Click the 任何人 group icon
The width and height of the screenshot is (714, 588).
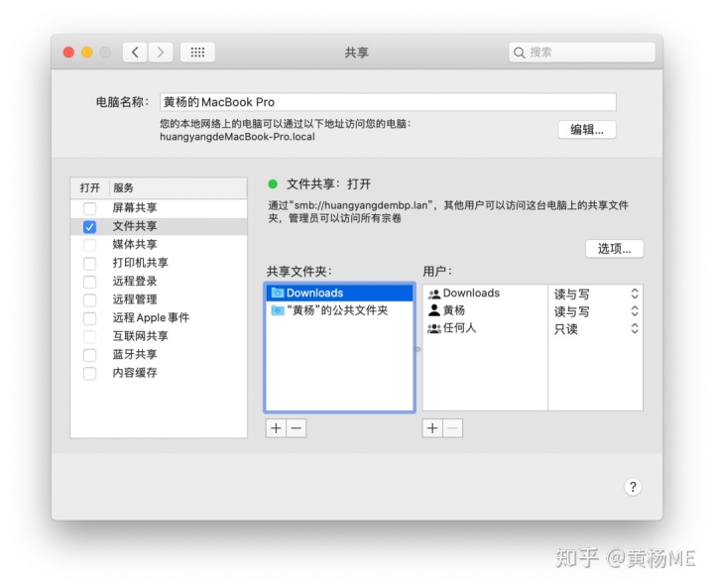coord(434,328)
